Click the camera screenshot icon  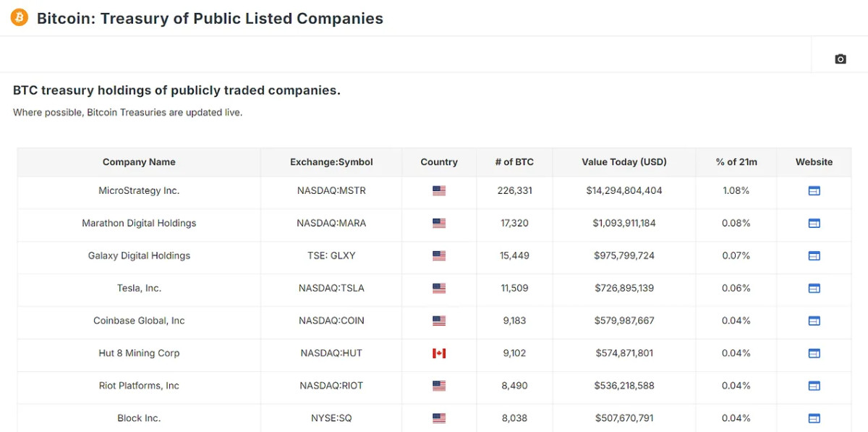(840, 59)
